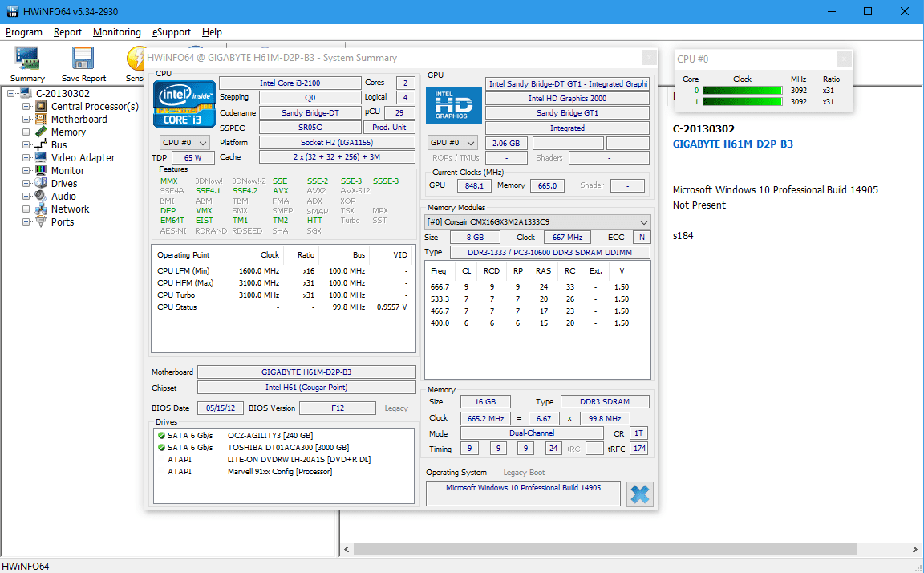924x573 pixels.
Task: Open the GPU #0 selector dropdown
Action: tap(452, 143)
